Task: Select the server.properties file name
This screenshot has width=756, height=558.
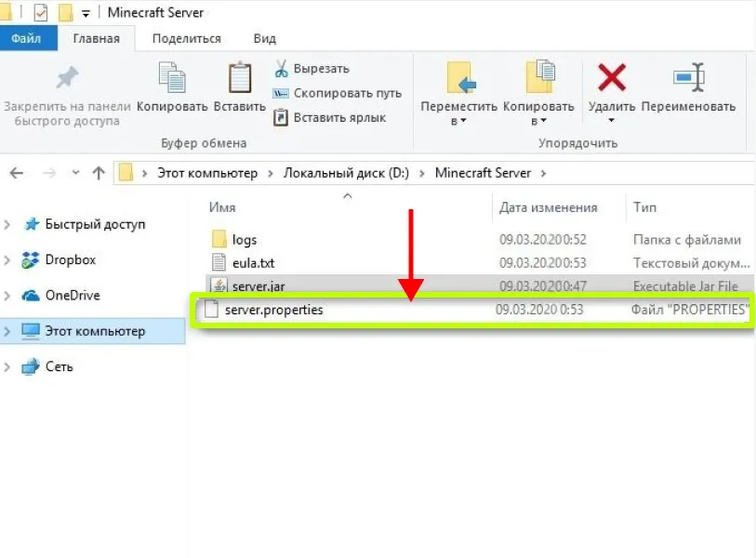Action: (x=274, y=310)
